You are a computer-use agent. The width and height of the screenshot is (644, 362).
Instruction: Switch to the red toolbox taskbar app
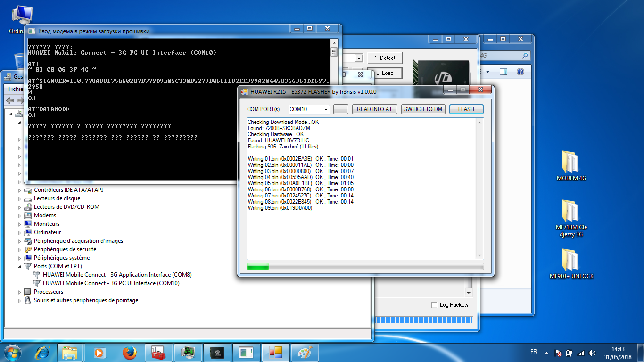(158, 353)
